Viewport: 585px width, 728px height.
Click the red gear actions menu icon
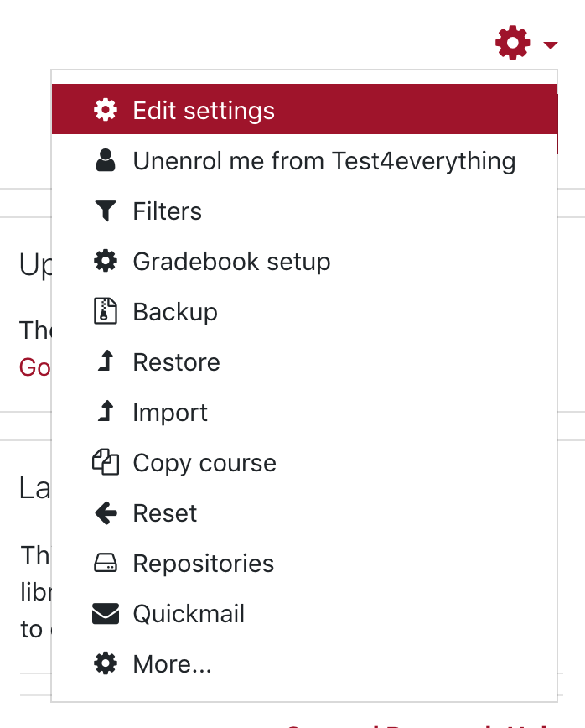click(x=512, y=43)
